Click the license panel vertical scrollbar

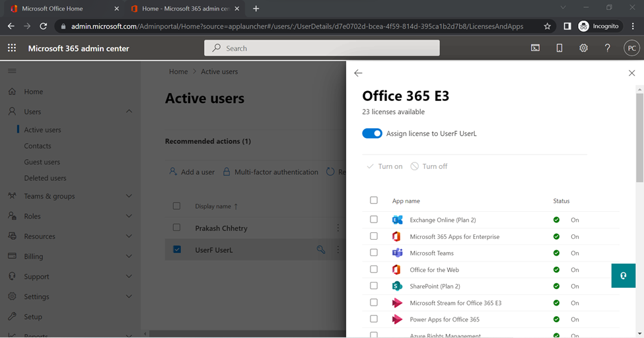click(x=639, y=137)
